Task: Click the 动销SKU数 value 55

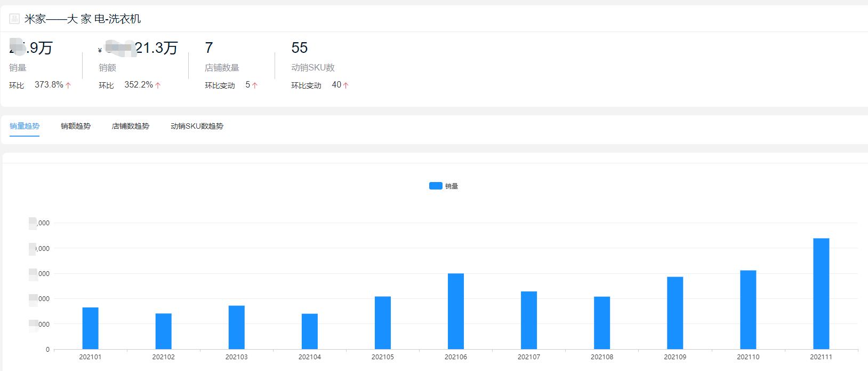Action: point(300,48)
